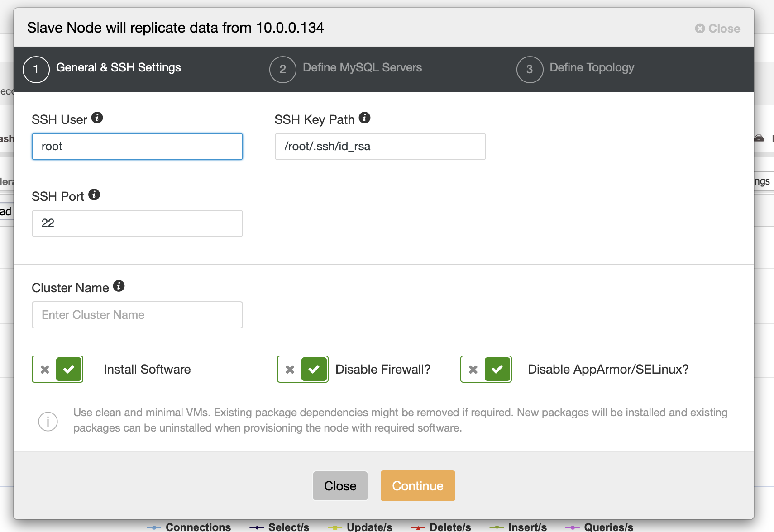Turn off Disable AppArmor/SELinux with the X
The height and width of the screenshot is (532, 774).
(473, 369)
